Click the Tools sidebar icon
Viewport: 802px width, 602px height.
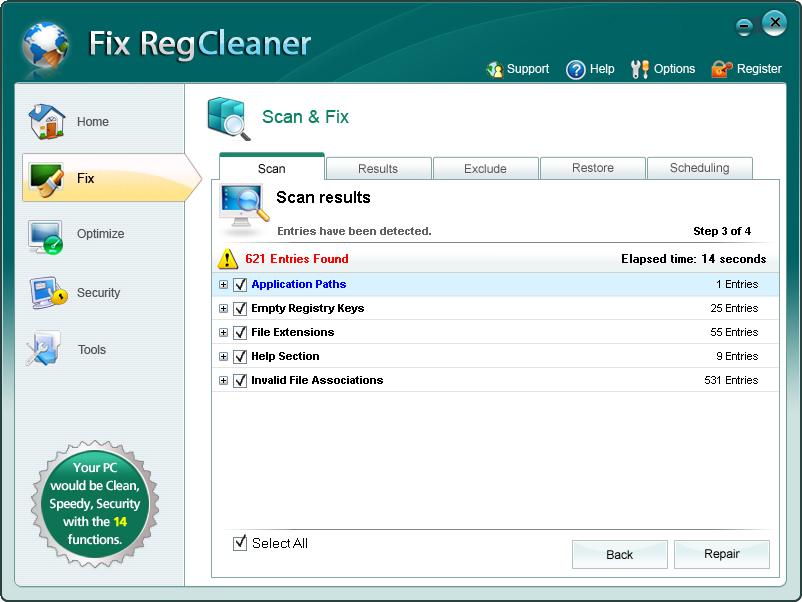coord(46,350)
